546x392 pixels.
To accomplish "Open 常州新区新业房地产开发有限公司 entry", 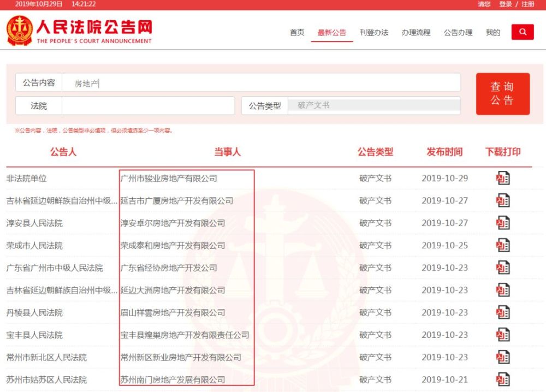I will (x=181, y=357).
